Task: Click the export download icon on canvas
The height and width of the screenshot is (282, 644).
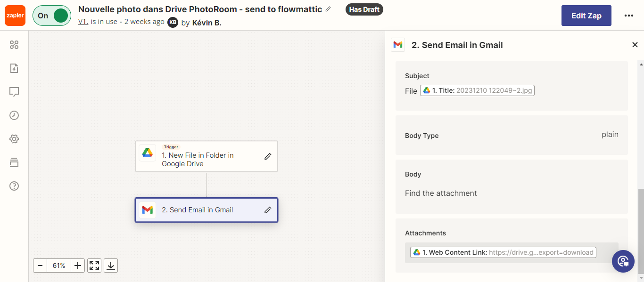Action: 111,266
